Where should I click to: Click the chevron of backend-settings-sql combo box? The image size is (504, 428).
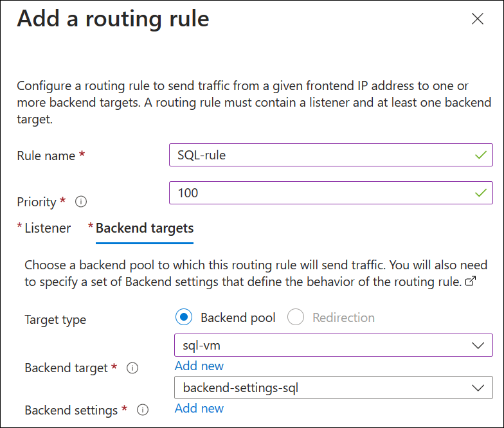pyautogui.click(x=478, y=388)
